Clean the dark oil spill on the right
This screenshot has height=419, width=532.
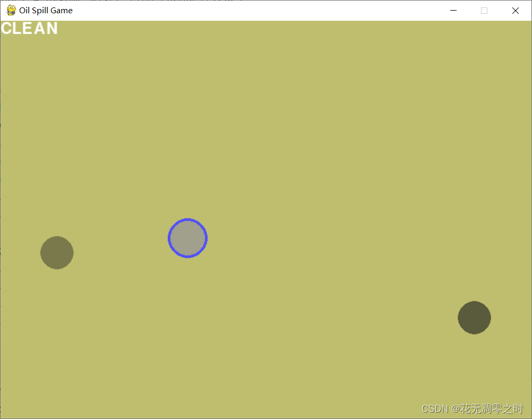(474, 318)
